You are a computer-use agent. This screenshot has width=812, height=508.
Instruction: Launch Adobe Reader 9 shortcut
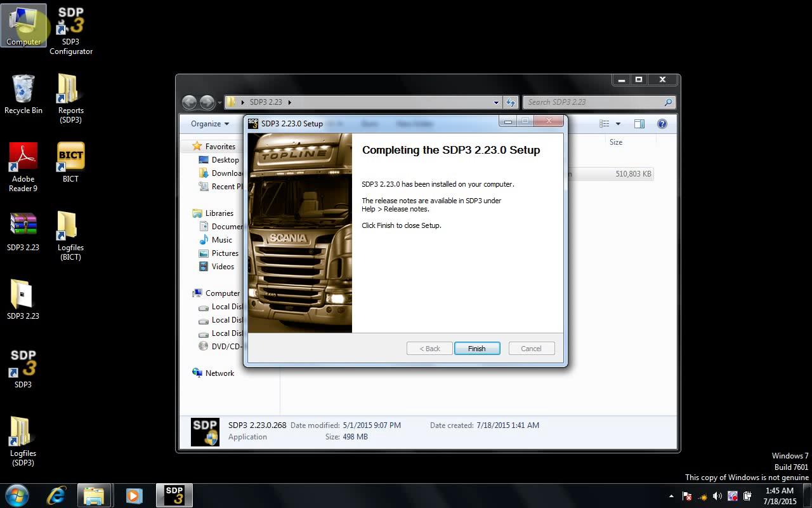(x=23, y=166)
